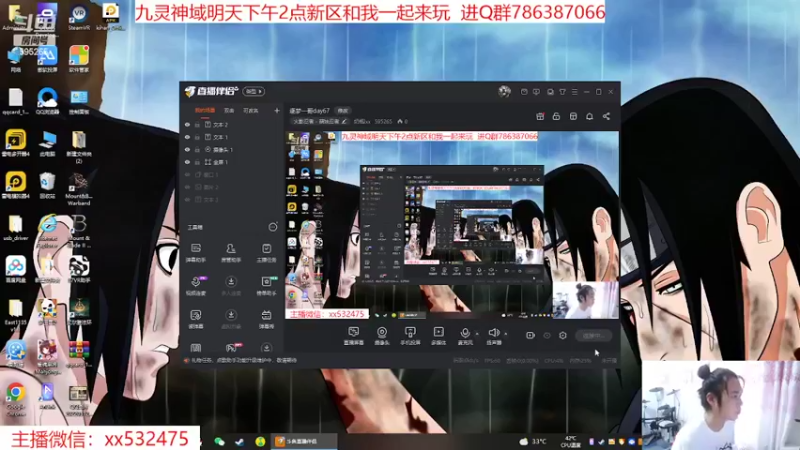The image size is (800, 450).
Task: Switch to the third scene tab
Action: [251, 111]
